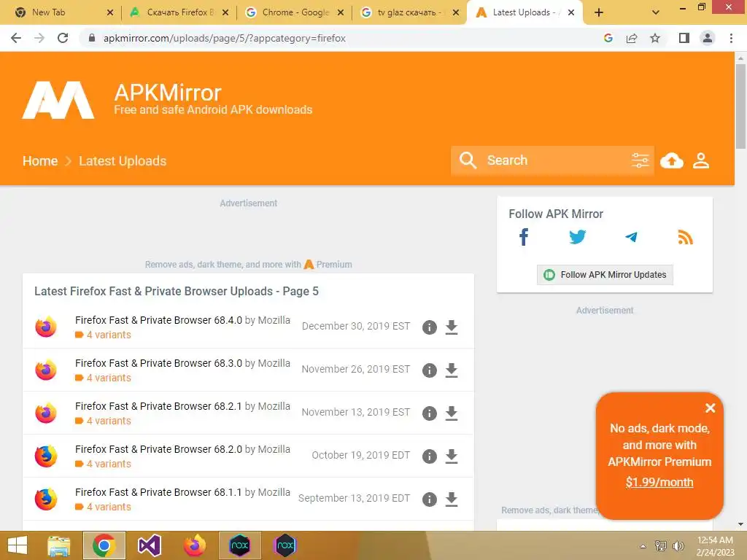
Task: Go back to previous page
Action: tap(16, 38)
